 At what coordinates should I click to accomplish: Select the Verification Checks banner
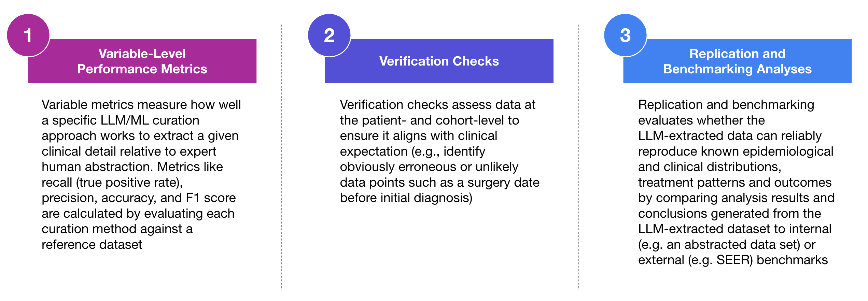(x=439, y=61)
